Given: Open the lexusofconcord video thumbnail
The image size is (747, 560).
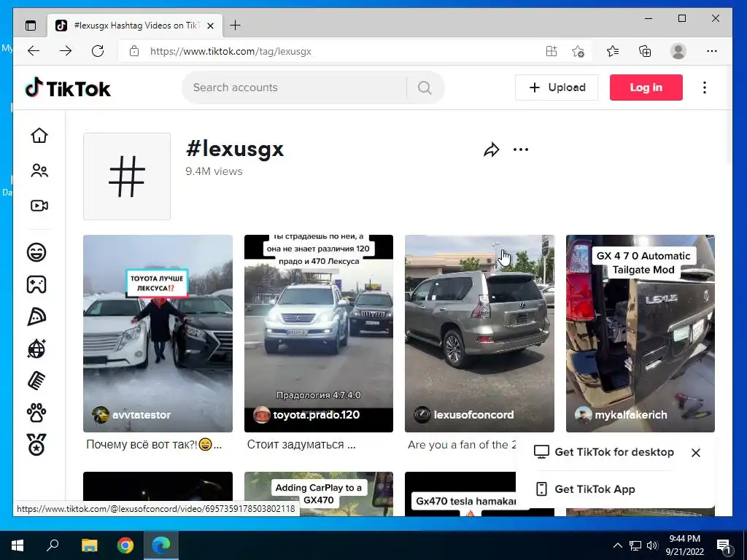Looking at the screenshot, I should coord(479,333).
